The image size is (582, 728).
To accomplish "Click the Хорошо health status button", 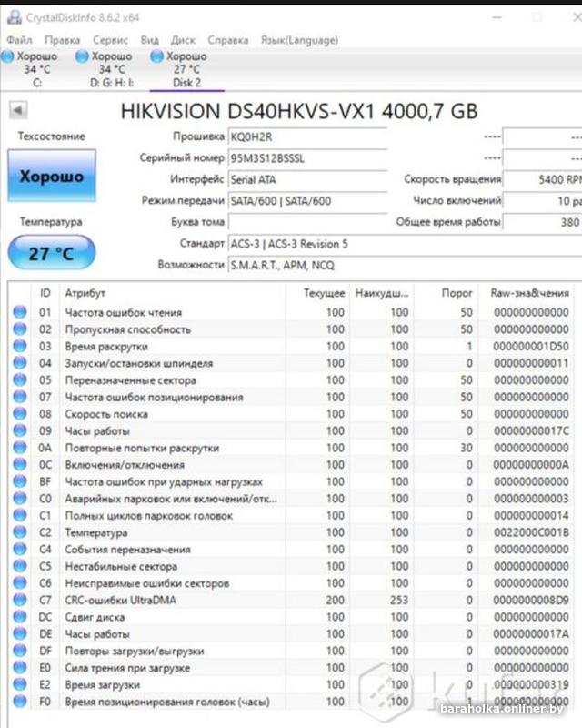I will 52,176.
